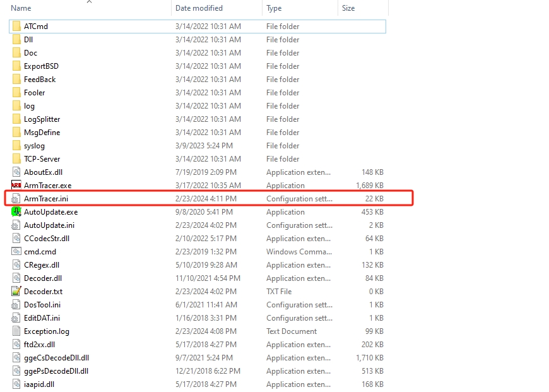
Task: Click the 1,710 KB size value
Action: [370, 358]
